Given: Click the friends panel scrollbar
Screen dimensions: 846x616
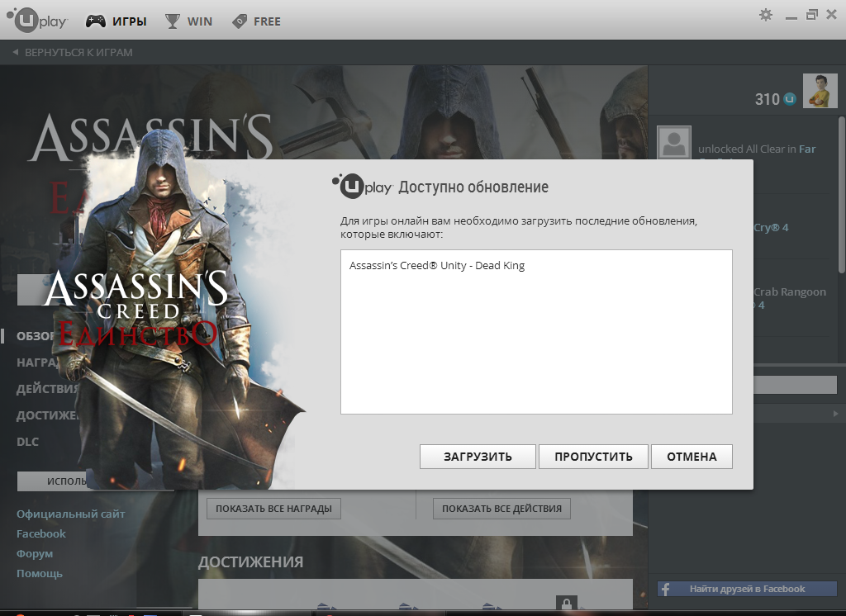Looking at the screenshot, I should [x=842, y=194].
